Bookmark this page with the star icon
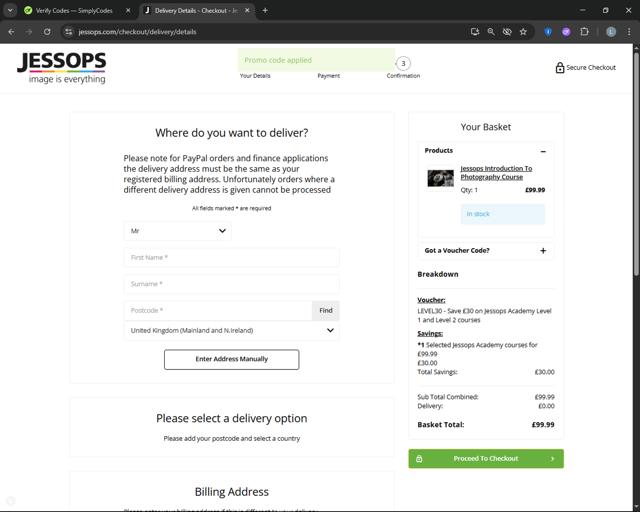Image resolution: width=640 pixels, height=512 pixels. point(523,32)
